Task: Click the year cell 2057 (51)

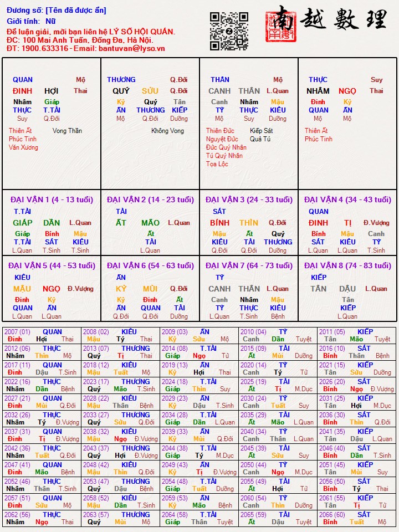Action: (x=42, y=502)
